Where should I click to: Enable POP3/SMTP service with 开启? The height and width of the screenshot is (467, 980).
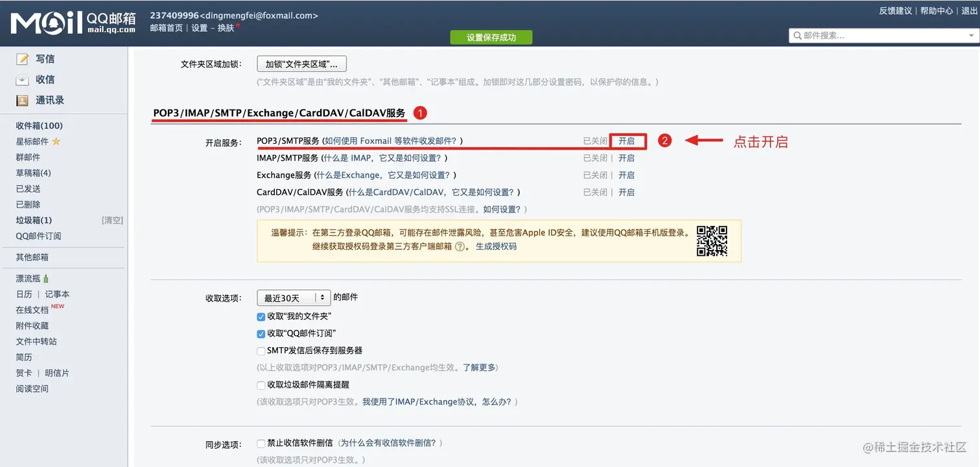626,141
